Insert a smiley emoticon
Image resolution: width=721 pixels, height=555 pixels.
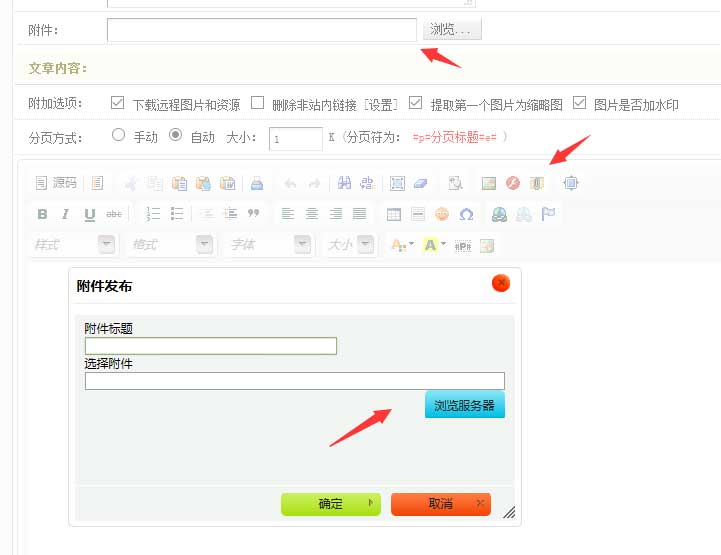point(442,214)
